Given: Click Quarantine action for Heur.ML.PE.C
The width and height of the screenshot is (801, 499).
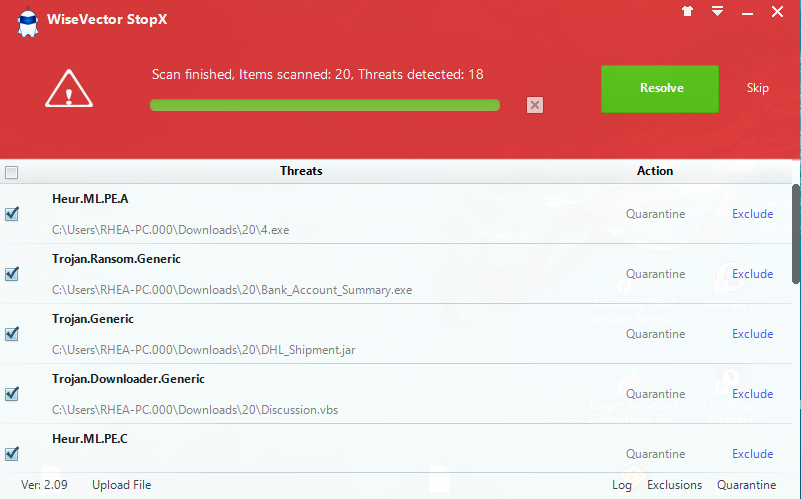Looking at the screenshot, I should pos(655,454).
